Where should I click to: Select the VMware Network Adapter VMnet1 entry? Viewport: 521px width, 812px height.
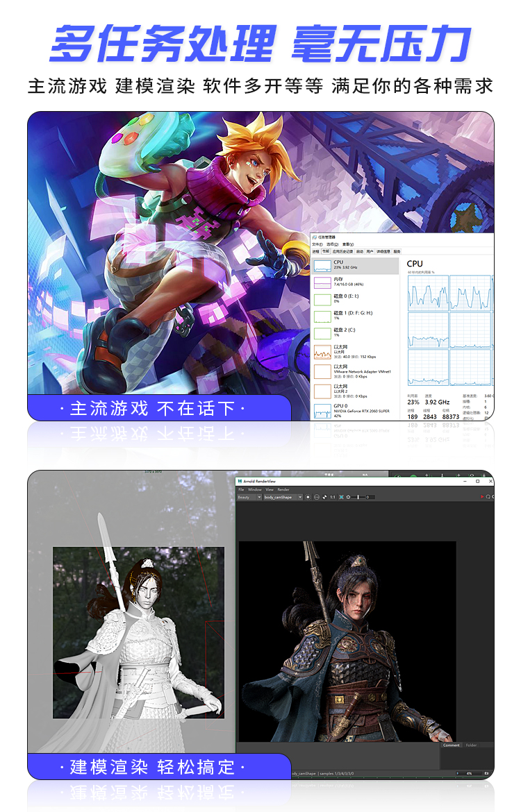click(x=355, y=372)
